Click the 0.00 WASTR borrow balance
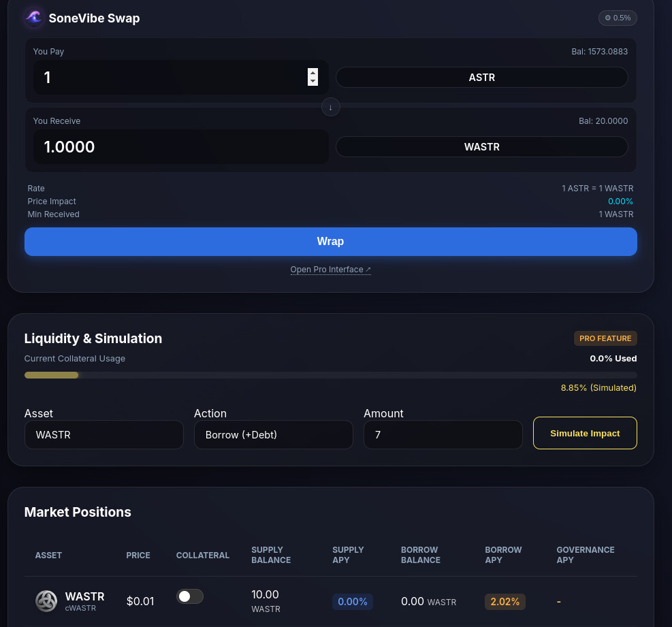This screenshot has width=672, height=627. (x=428, y=601)
